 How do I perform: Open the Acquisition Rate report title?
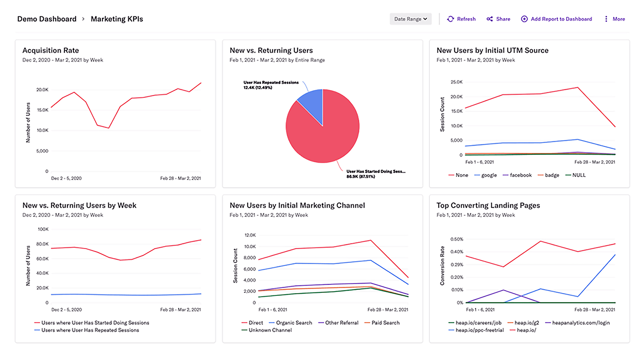(51, 50)
